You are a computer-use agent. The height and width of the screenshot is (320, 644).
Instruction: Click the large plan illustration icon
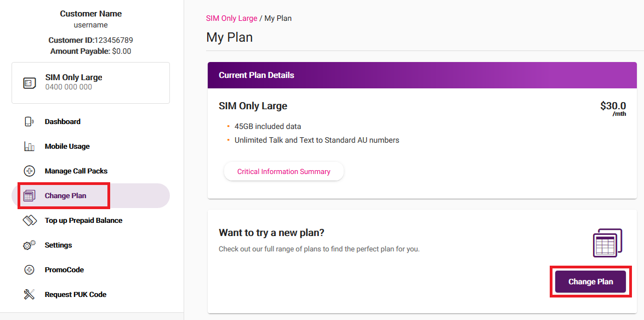pyautogui.click(x=607, y=242)
